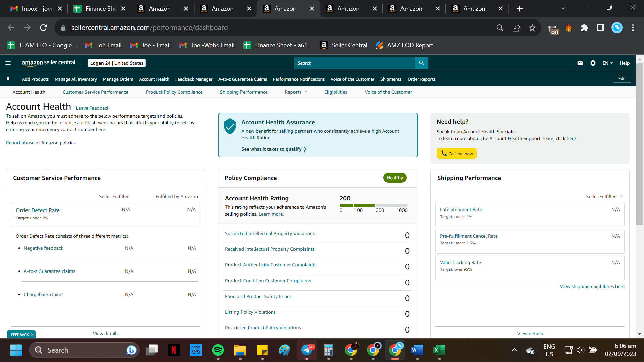Open the Seller Central bookmark
The image size is (644, 362).
coord(344,45)
